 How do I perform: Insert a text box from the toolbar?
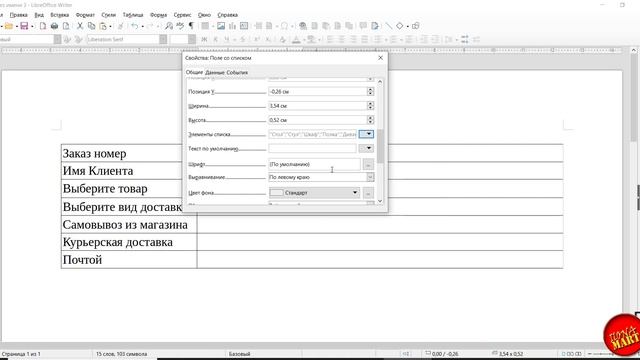(x=244, y=26)
